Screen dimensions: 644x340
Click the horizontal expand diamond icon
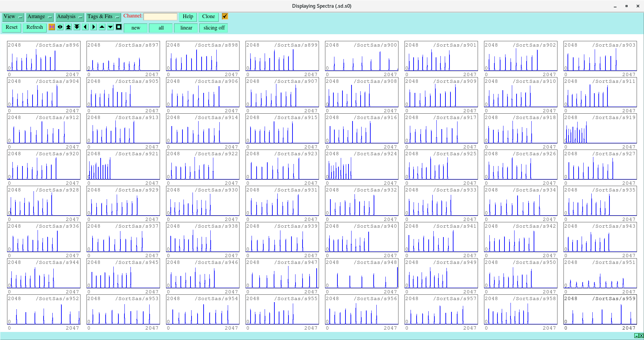(x=60, y=27)
